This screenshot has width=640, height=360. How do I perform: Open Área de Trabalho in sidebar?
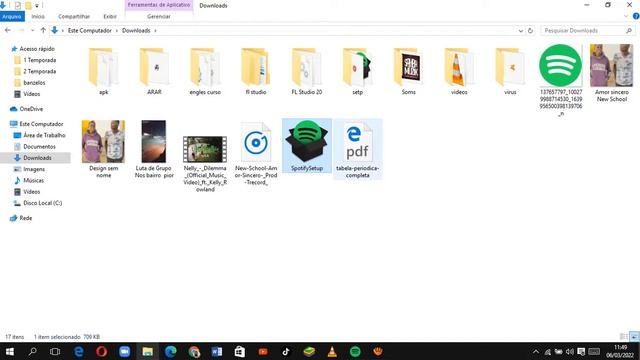coord(40,135)
